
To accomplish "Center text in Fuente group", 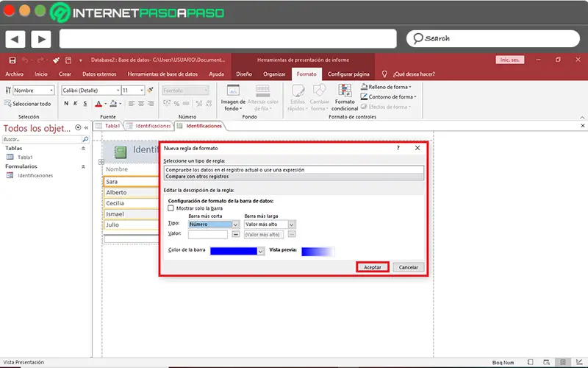I will click(141, 104).
